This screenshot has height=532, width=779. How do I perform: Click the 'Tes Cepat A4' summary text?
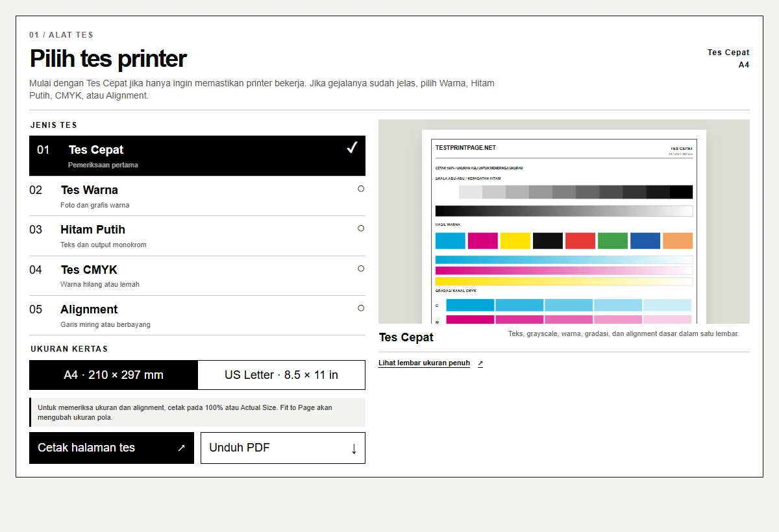tap(728, 58)
